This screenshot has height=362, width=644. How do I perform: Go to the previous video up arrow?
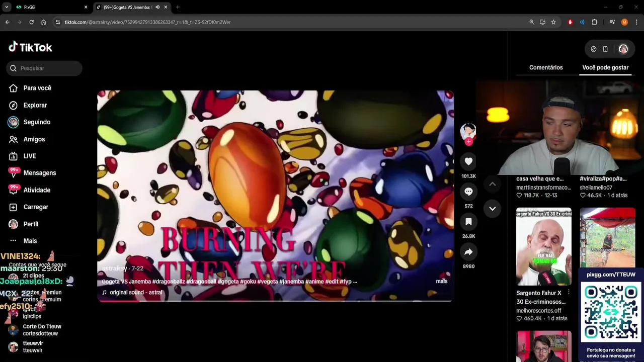click(x=492, y=185)
